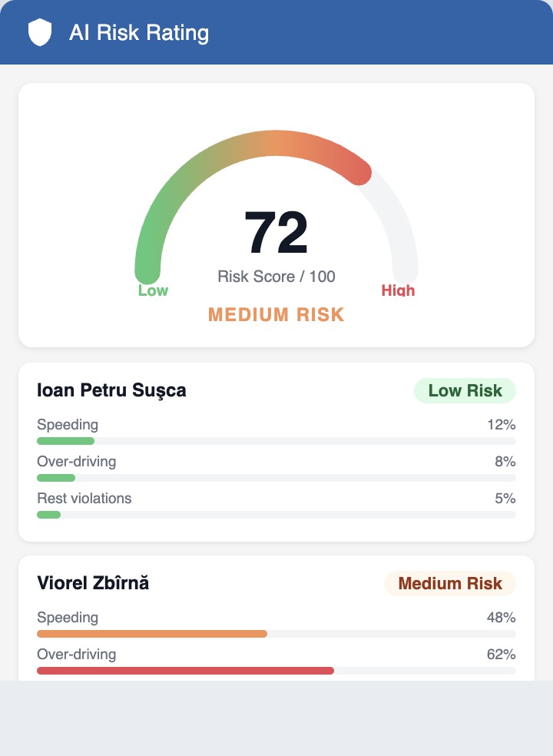
Task: Select the 72 risk score number
Action: (276, 232)
